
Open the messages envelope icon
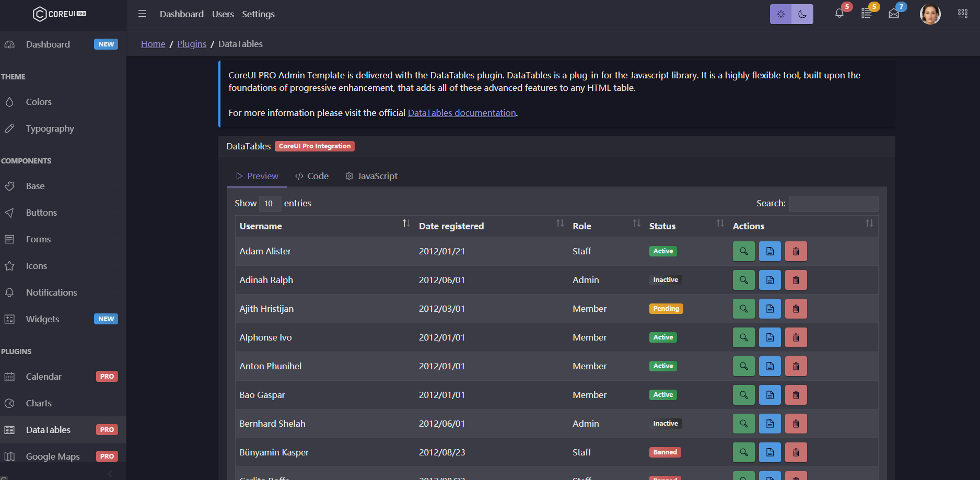tap(894, 14)
